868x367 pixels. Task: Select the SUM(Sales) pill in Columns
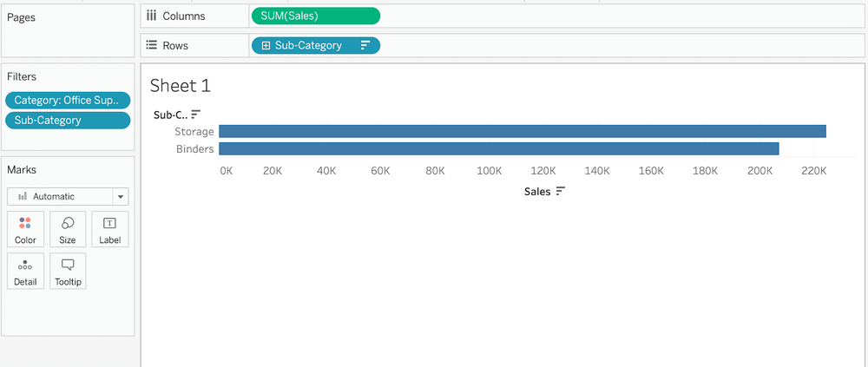point(314,16)
